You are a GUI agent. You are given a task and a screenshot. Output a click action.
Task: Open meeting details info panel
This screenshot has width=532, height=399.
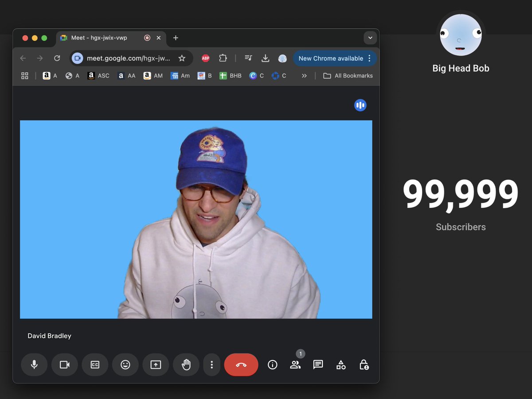tap(272, 364)
